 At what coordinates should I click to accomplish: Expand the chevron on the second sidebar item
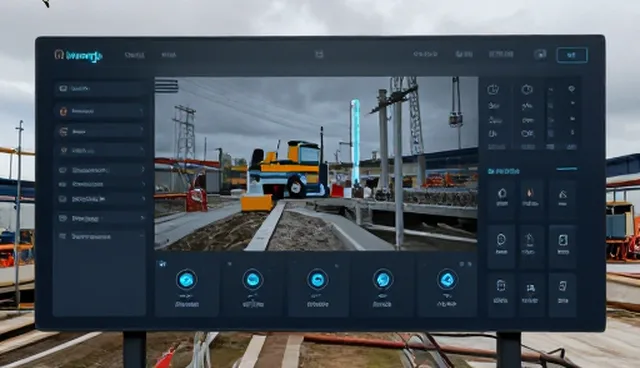(141, 111)
